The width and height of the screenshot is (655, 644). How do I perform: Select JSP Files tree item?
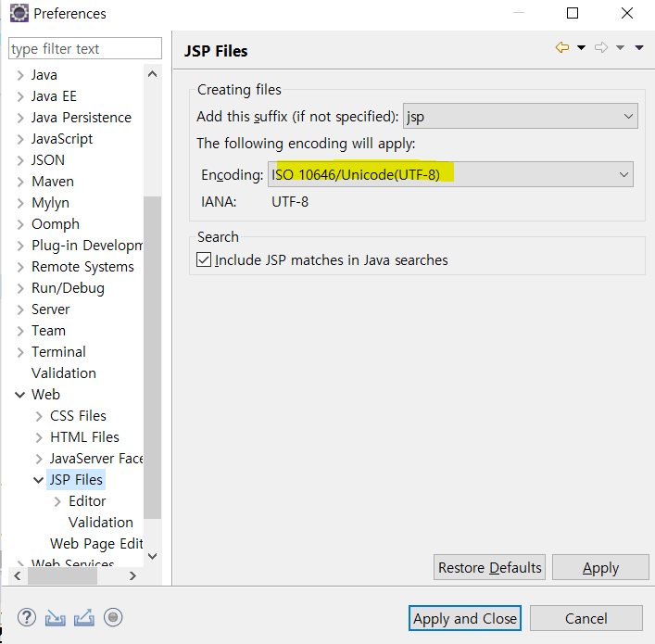[x=76, y=480]
